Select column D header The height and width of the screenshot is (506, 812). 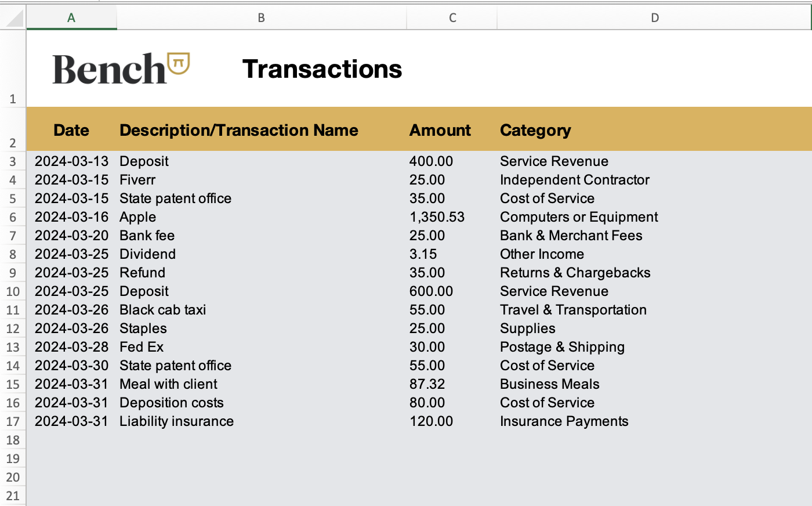pyautogui.click(x=654, y=18)
